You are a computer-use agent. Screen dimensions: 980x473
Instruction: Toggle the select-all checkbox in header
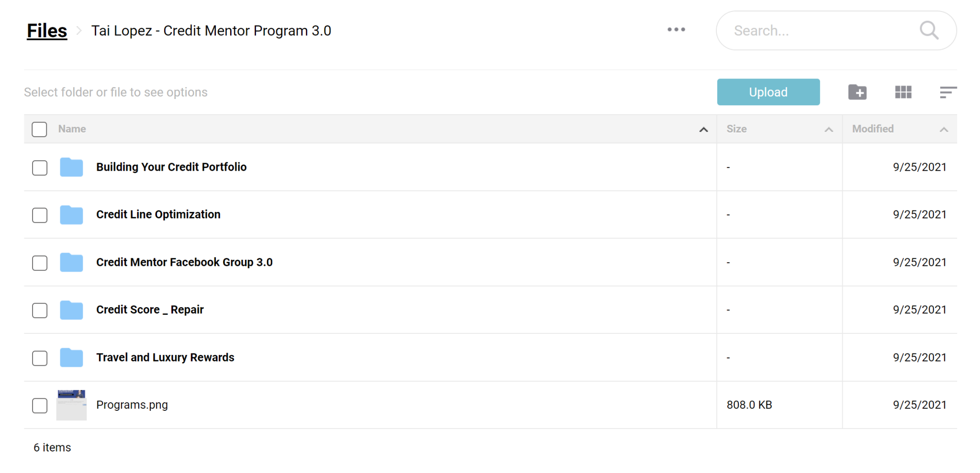click(x=39, y=129)
